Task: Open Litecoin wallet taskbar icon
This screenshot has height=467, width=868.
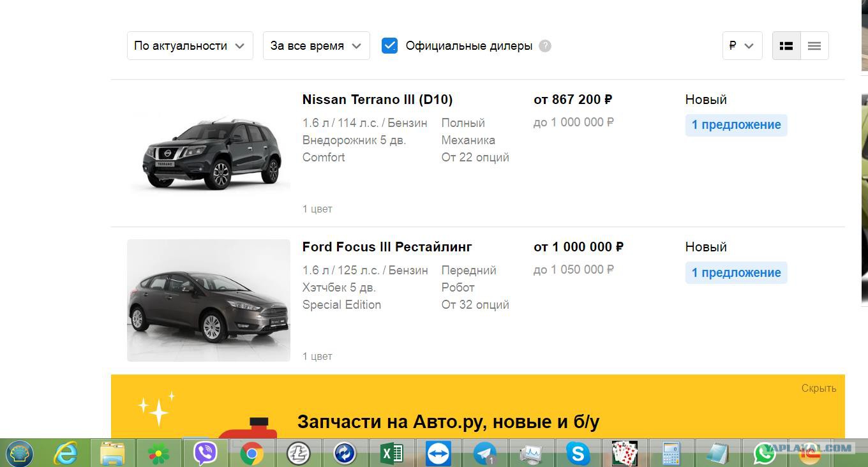Action: [x=298, y=454]
